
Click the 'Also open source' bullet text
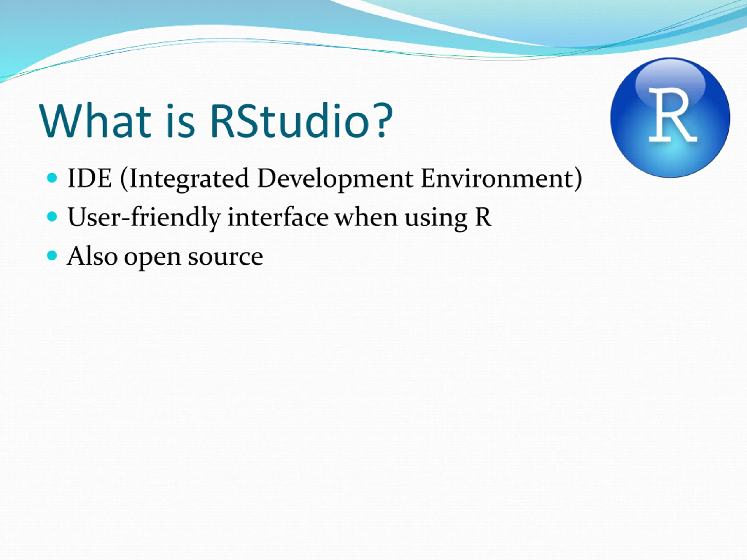coord(165,257)
